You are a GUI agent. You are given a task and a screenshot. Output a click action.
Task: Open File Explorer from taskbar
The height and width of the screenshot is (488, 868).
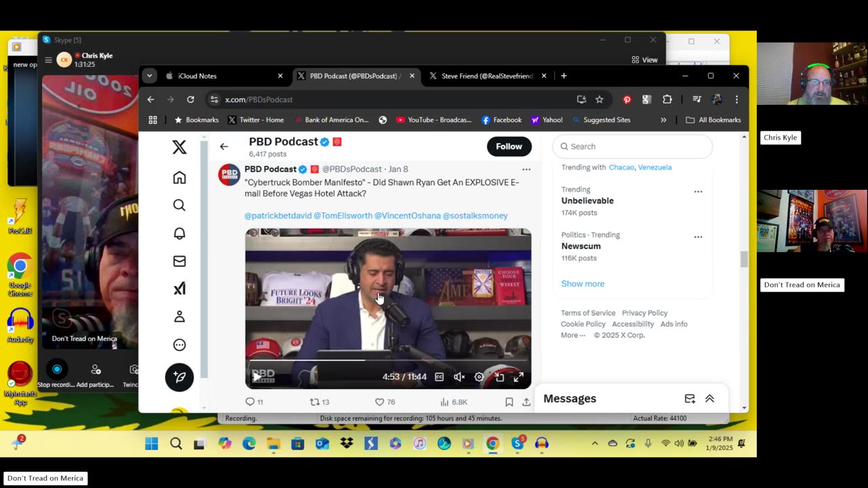tap(273, 444)
